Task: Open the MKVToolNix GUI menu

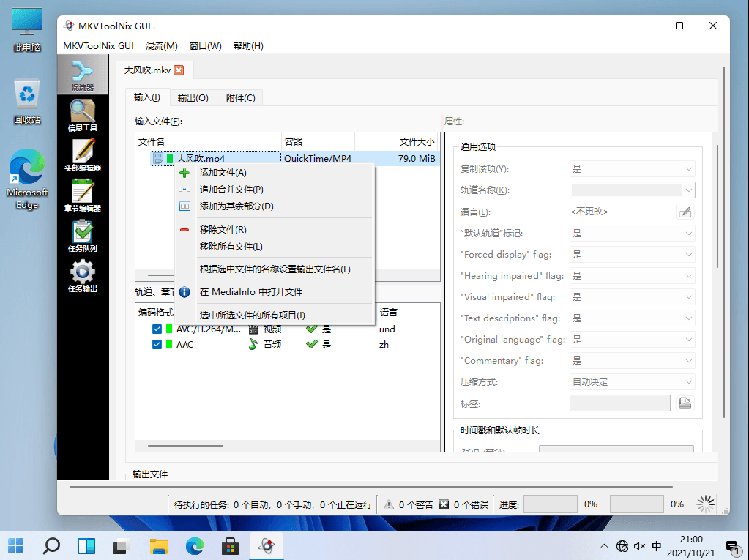Action: click(x=98, y=46)
